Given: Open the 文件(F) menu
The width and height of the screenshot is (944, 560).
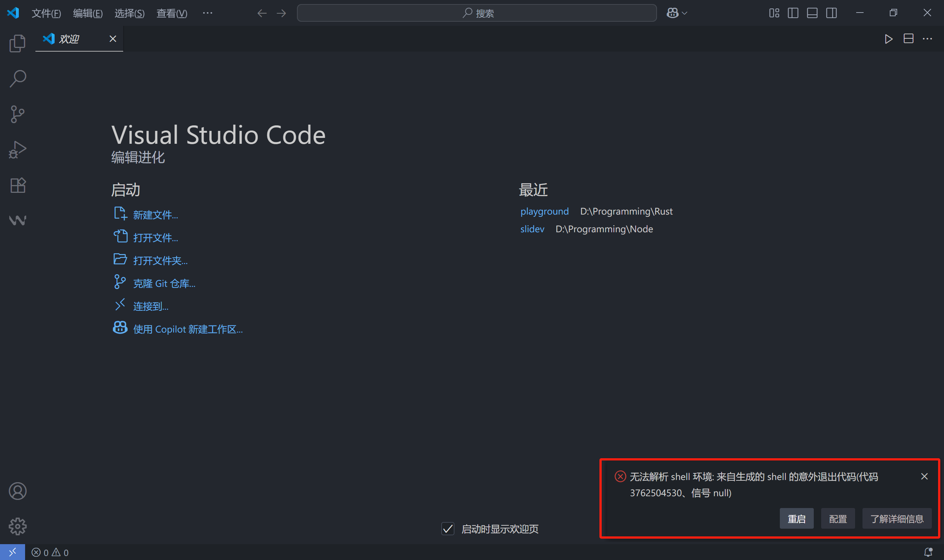Looking at the screenshot, I should 46,14.
